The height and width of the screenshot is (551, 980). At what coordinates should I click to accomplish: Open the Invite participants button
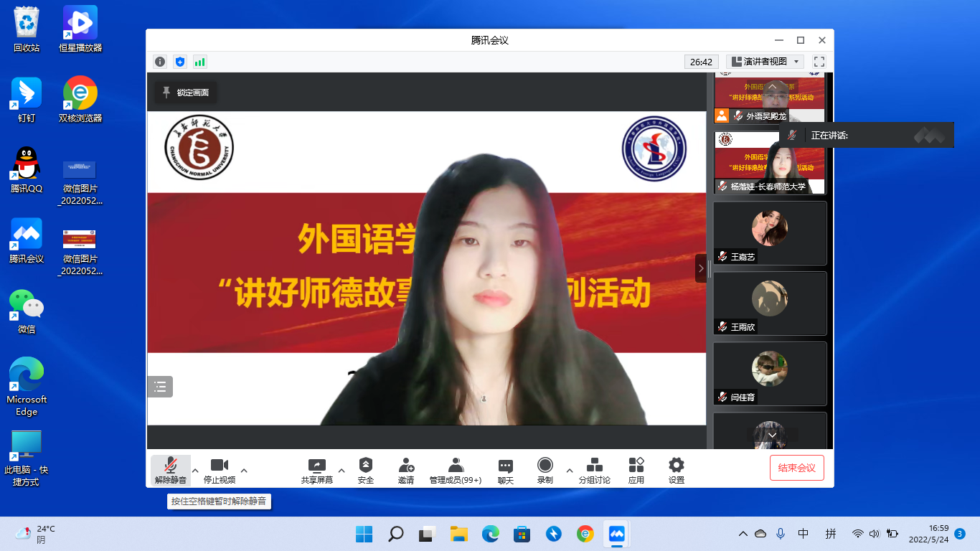(x=406, y=470)
